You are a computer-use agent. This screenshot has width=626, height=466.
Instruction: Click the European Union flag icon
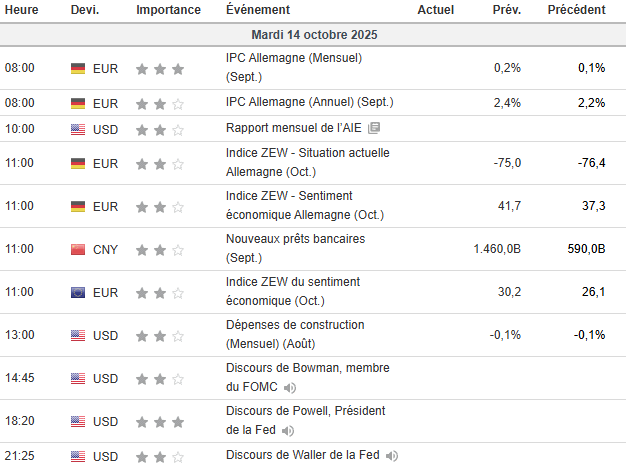point(78,292)
